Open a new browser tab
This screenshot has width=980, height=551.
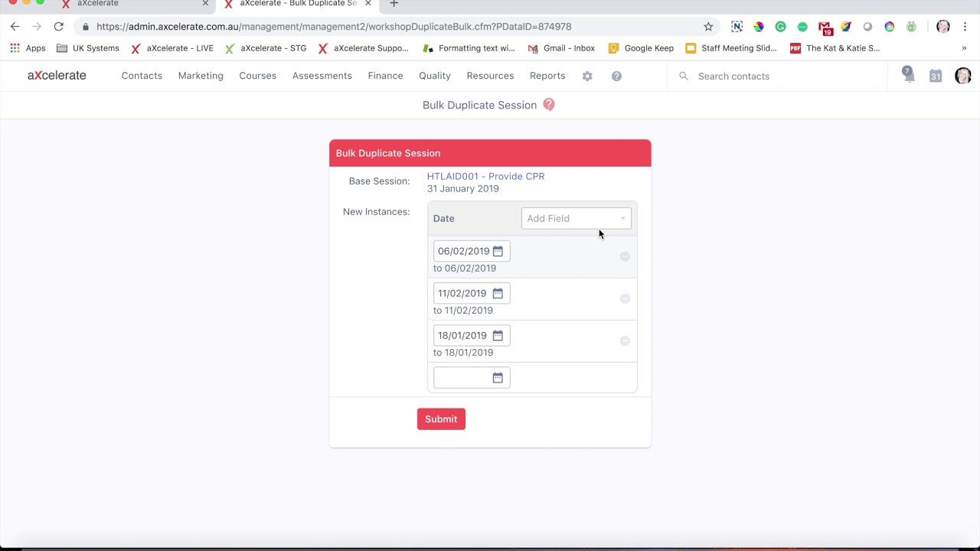pos(394,4)
